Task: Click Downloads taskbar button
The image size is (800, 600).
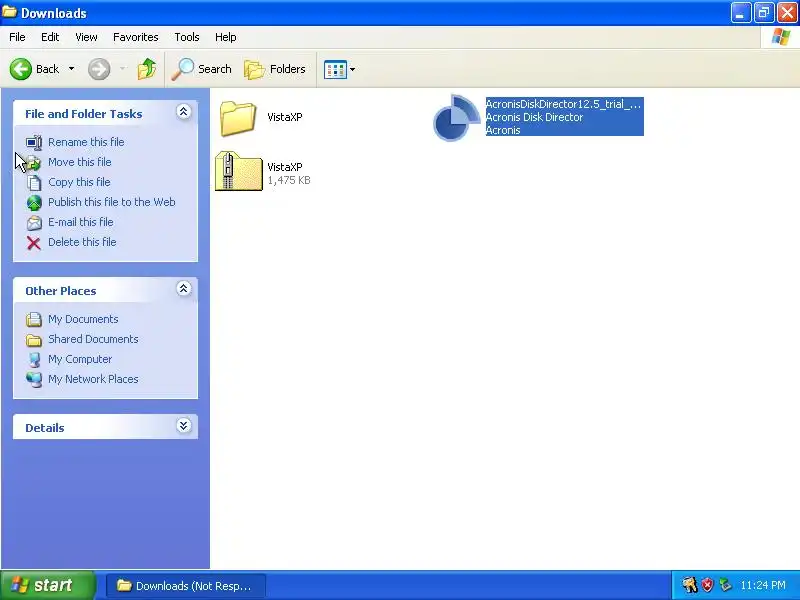Action: (x=185, y=586)
